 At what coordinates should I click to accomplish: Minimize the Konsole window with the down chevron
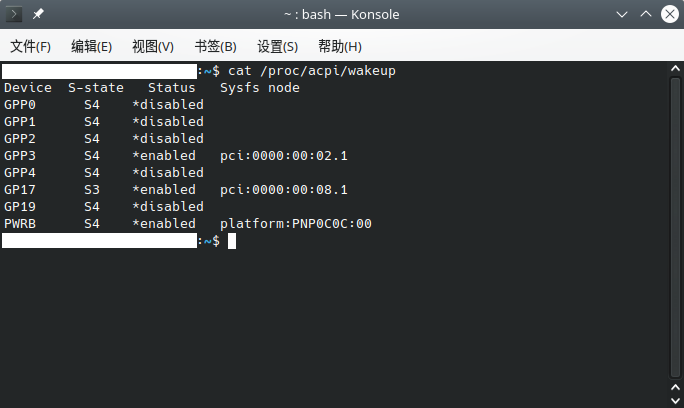pos(622,14)
